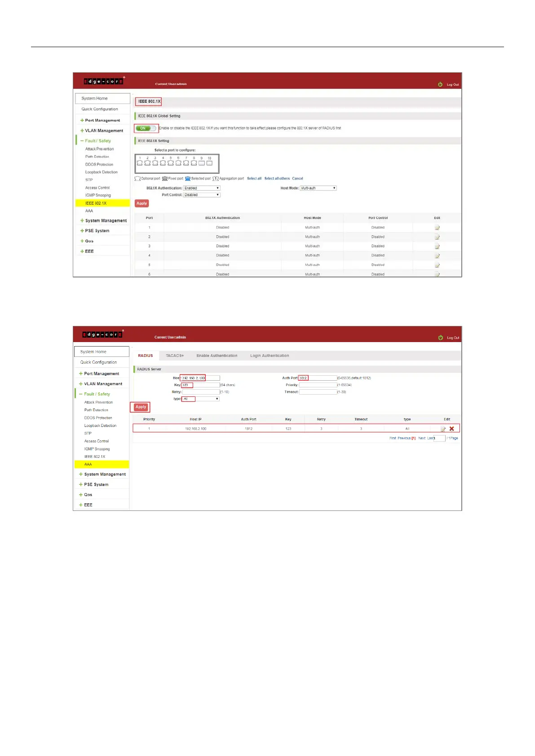Click Cancel link beside port selection
Screen dimensions: 535x756
[297, 179]
